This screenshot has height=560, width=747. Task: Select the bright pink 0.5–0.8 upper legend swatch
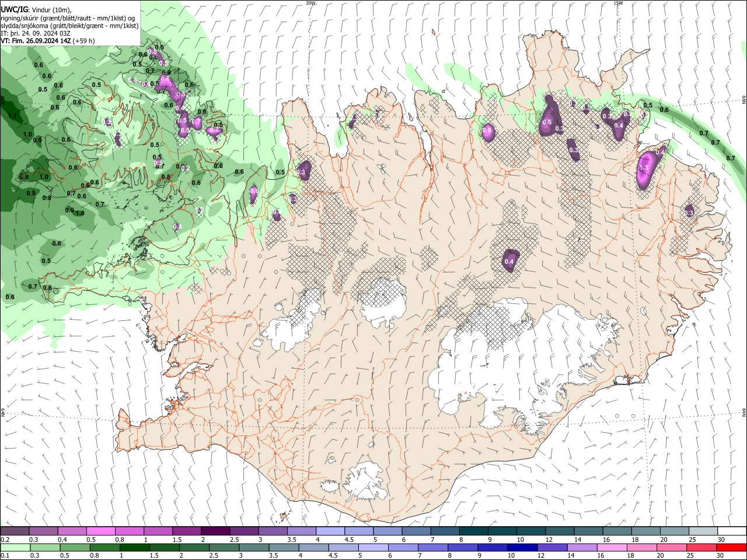(100, 531)
